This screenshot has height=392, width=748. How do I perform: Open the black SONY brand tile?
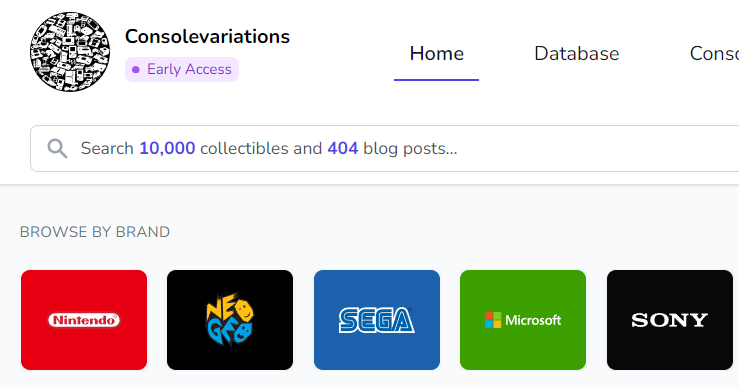pyautogui.click(x=670, y=320)
